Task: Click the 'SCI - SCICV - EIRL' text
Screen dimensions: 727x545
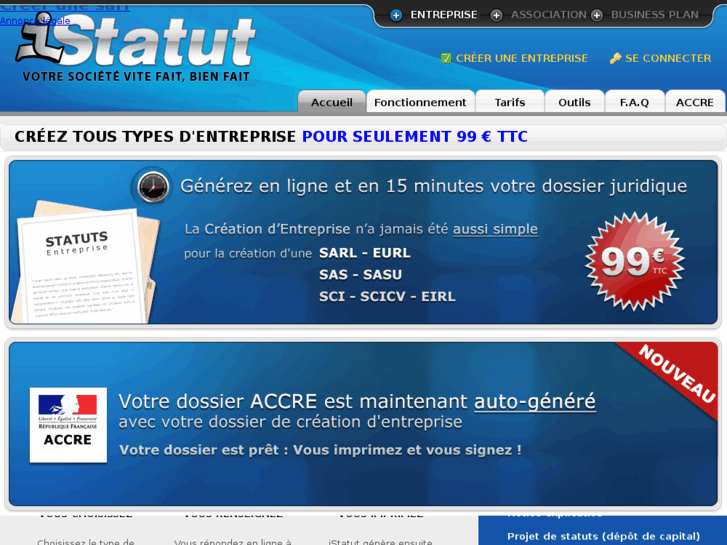Action: tap(387, 296)
